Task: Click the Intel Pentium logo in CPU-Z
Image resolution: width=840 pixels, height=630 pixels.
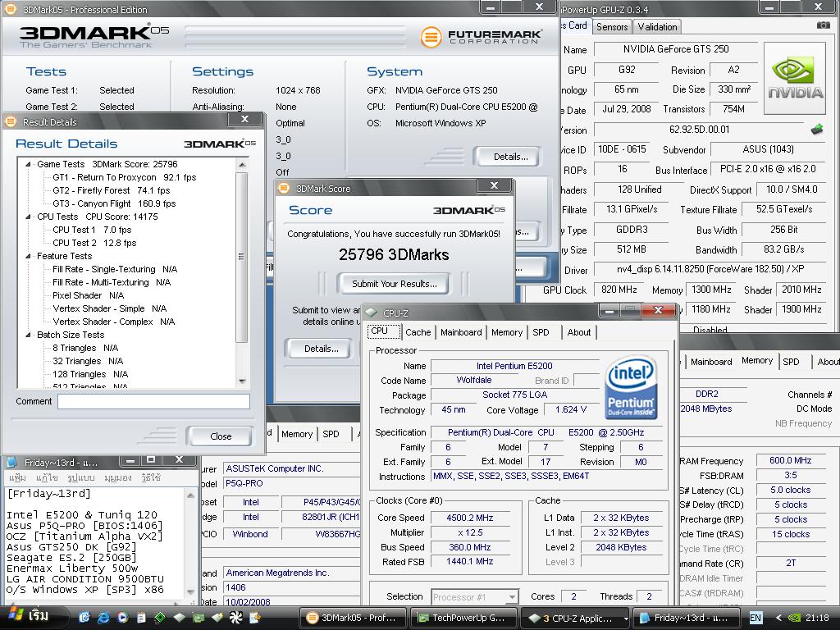Action: 631,387
